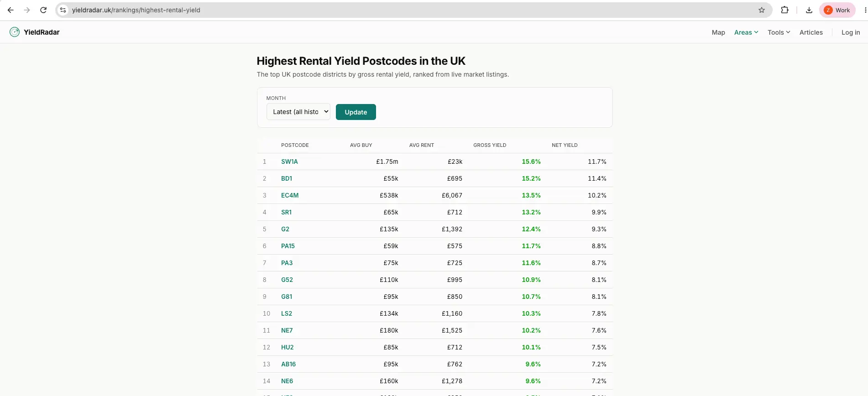Reload the page with the refresh icon
Viewport: 868px width, 396px height.
(x=43, y=10)
